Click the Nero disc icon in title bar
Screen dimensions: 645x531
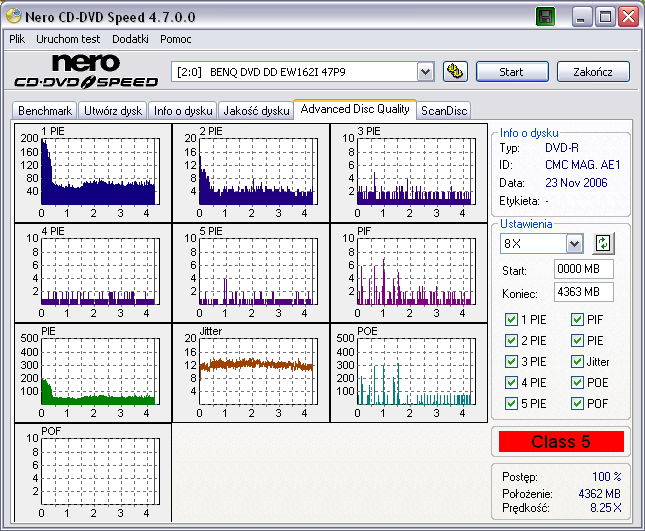pos(14,16)
